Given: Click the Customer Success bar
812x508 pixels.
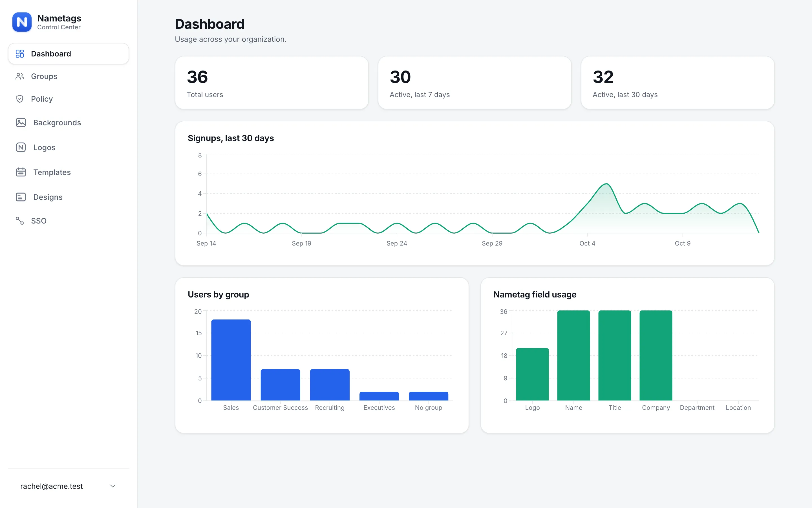Looking at the screenshot, I should coord(280,385).
